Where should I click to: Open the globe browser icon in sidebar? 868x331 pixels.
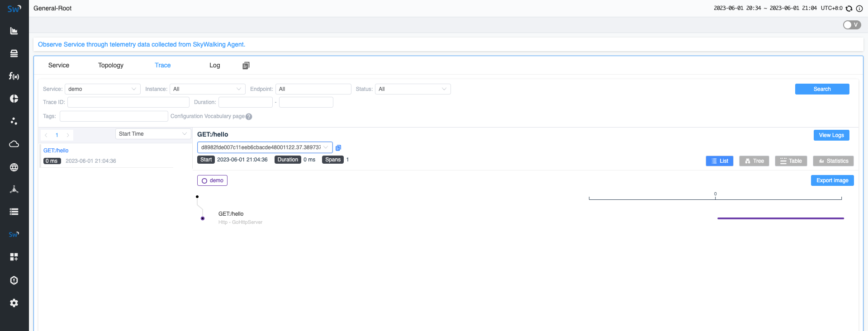[x=14, y=167]
